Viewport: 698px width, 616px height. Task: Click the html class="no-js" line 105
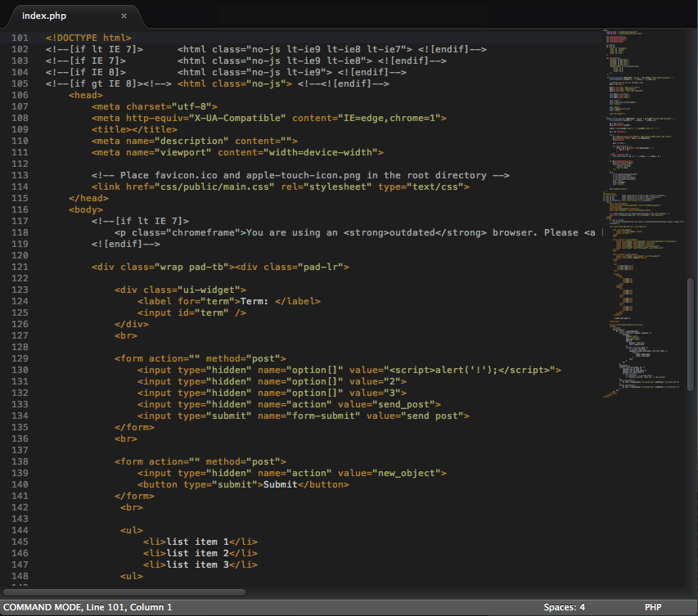[217, 83]
